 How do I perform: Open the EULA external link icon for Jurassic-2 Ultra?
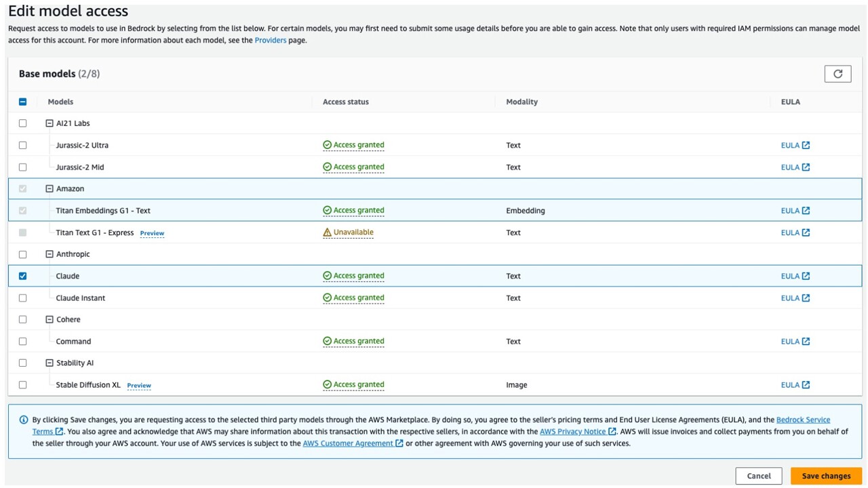point(806,145)
